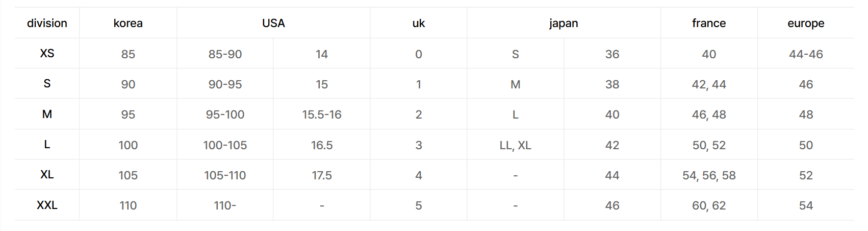
Task: Click the 'LL, XL' japan cell
Action: tap(515, 145)
